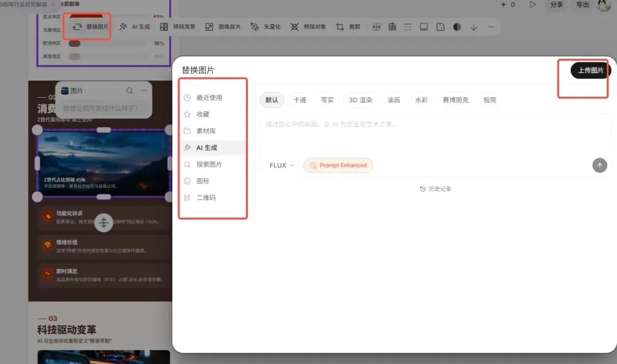
Task: Open 历史记录 history link
Action: point(435,189)
